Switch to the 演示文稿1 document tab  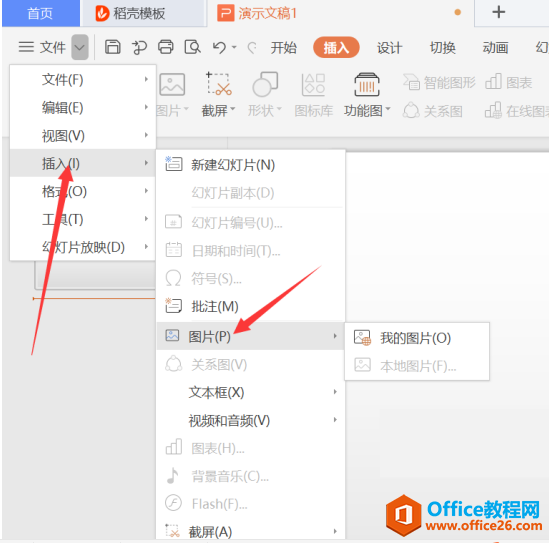340,13
